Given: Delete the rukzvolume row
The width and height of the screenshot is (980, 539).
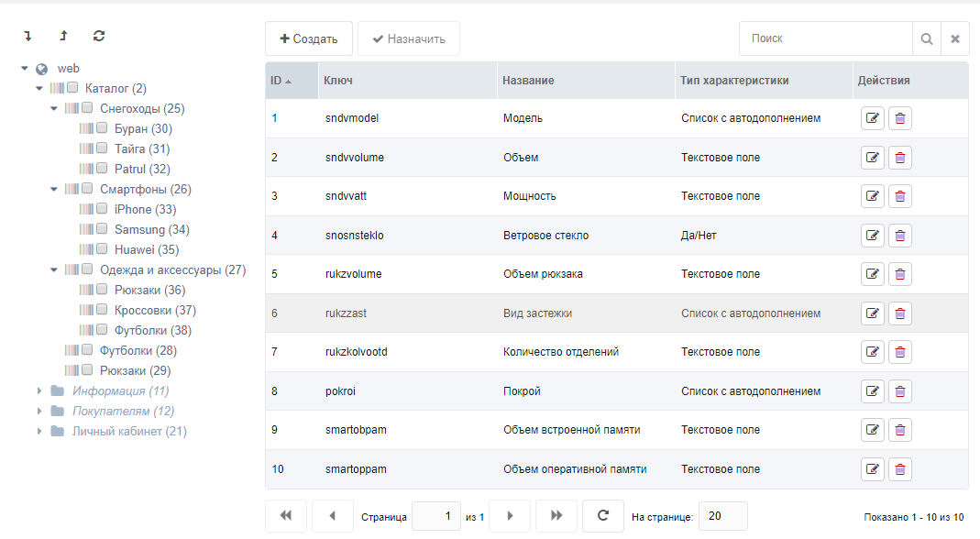Looking at the screenshot, I should tap(900, 274).
